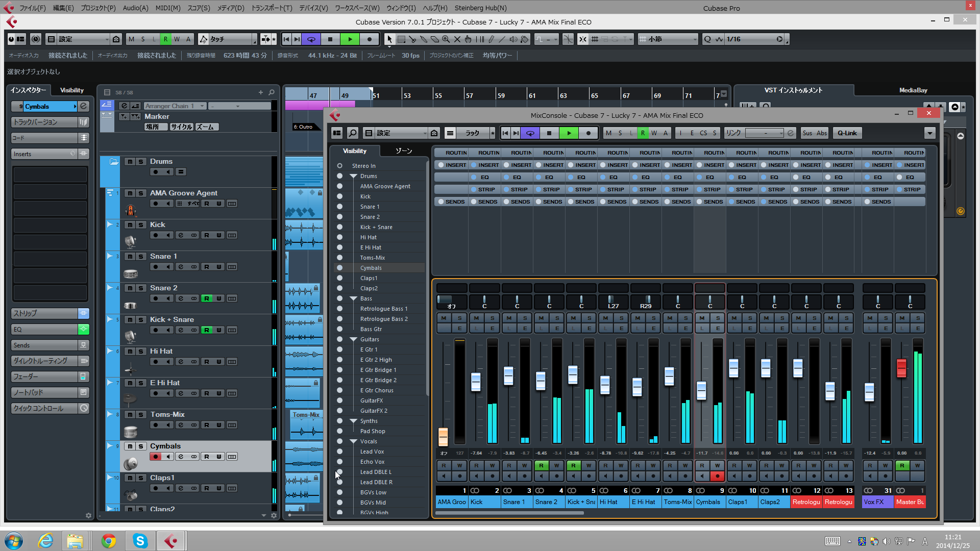Click the Q-Link button
This screenshot has height=551, width=980.
(x=847, y=133)
